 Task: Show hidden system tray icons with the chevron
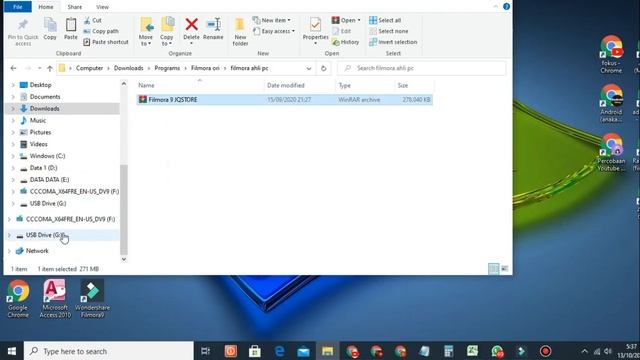point(584,351)
